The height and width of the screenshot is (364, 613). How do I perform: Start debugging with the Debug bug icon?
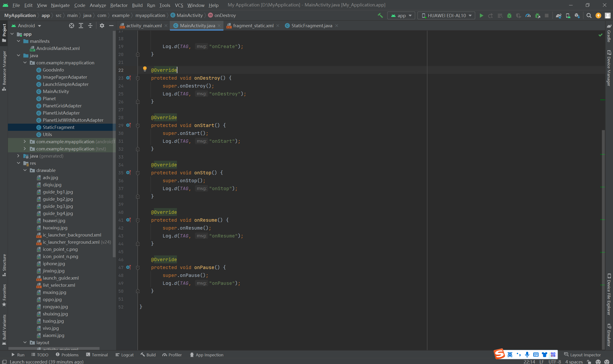509,16
